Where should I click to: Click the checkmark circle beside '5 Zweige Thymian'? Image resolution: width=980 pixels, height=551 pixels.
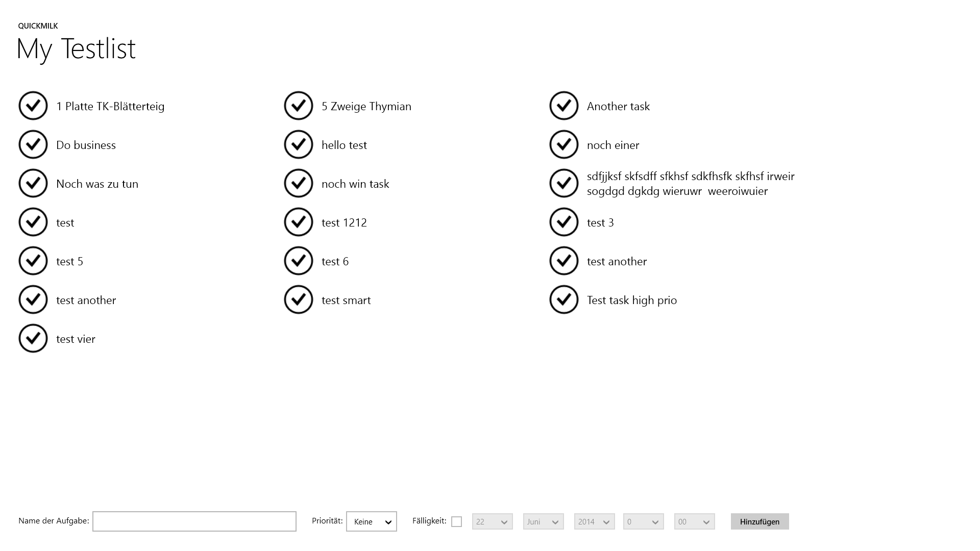click(299, 106)
